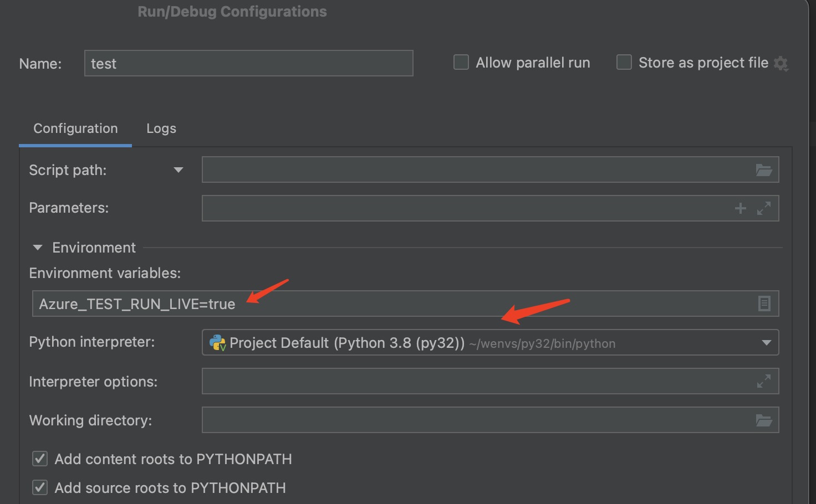Collapse the Environment section
816x504 pixels.
click(38, 248)
